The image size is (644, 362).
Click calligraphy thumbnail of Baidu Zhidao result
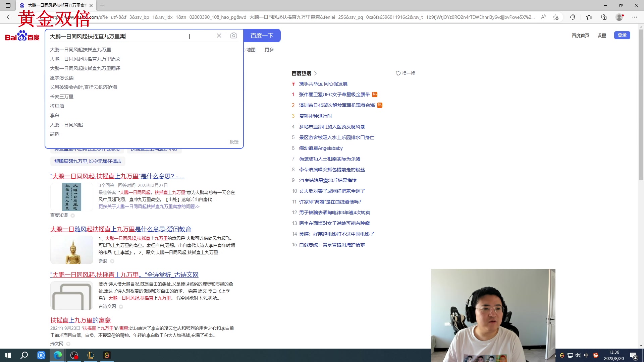pos(72,197)
